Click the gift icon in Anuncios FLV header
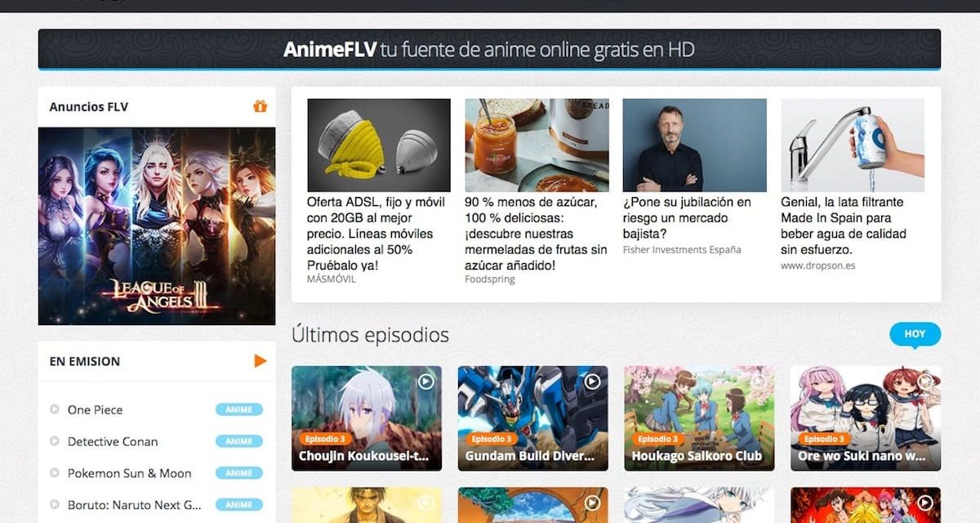This screenshot has height=523, width=980. coord(260,105)
